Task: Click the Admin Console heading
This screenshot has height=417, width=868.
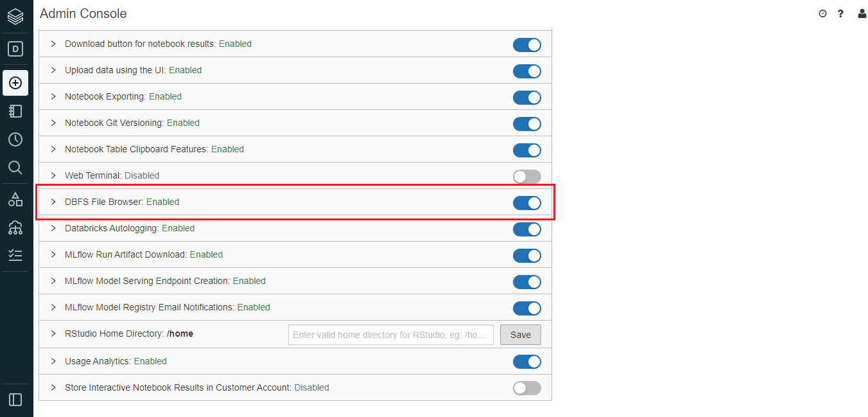Action: [83, 13]
